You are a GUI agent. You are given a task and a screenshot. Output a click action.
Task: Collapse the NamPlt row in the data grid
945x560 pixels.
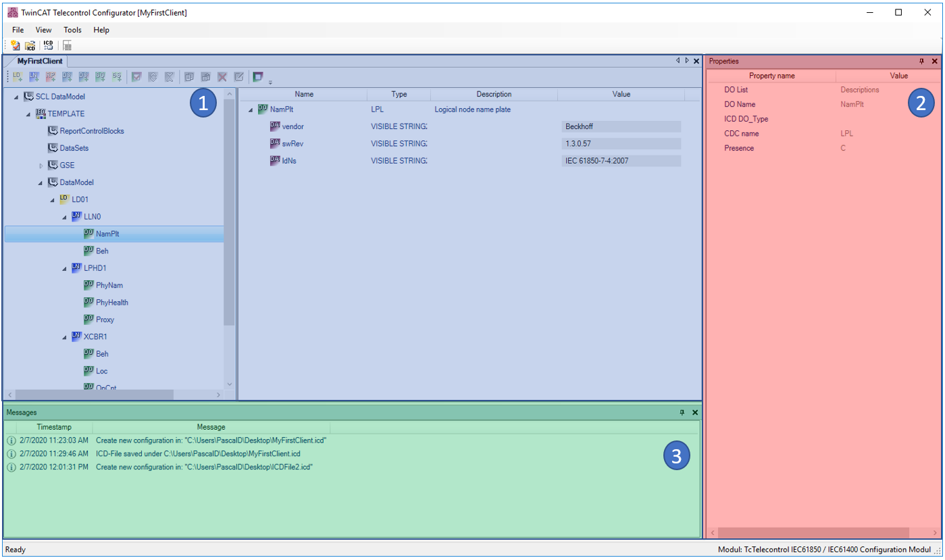click(x=251, y=109)
